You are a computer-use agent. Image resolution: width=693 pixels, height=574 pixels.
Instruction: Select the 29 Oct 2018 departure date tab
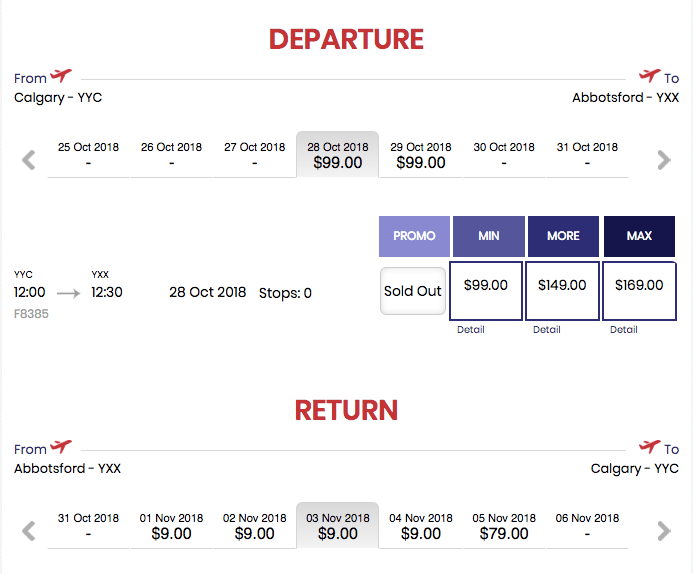[x=421, y=155]
